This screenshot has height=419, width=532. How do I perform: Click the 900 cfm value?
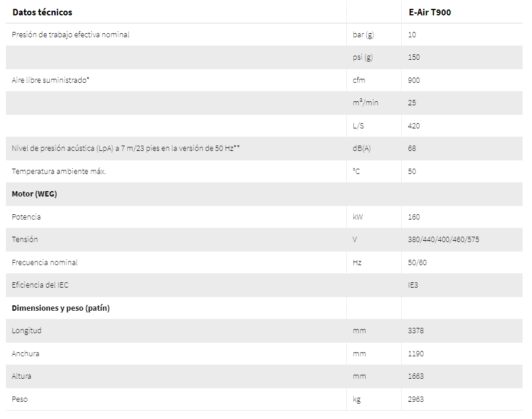pos(414,80)
